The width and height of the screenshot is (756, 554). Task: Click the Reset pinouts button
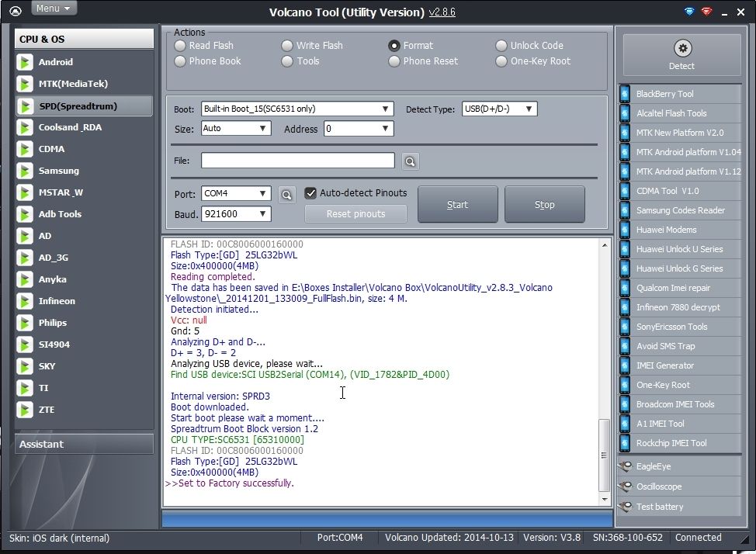pyautogui.click(x=355, y=213)
